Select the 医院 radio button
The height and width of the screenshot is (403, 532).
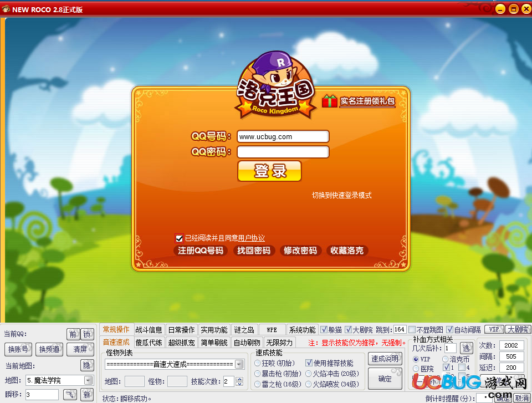(x=416, y=369)
